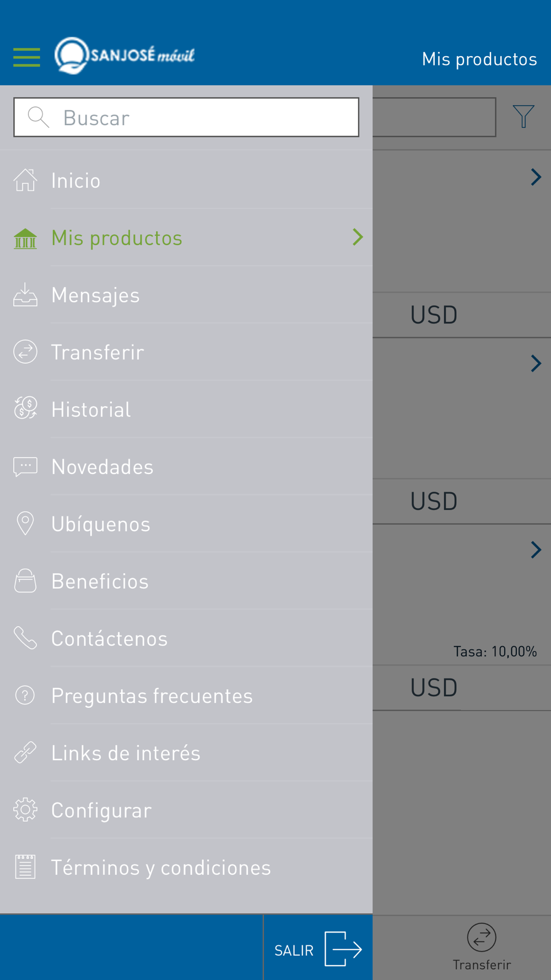The image size is (551, 980).
Task: Expand Mis productos with green chevron
Action: (x=358, y=237)
